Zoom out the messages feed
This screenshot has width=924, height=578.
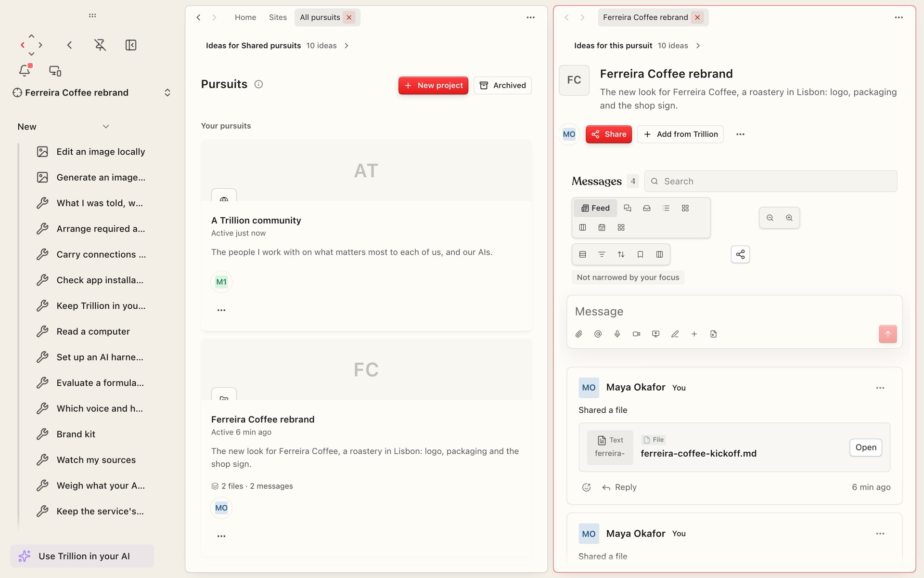click(770, 218)
